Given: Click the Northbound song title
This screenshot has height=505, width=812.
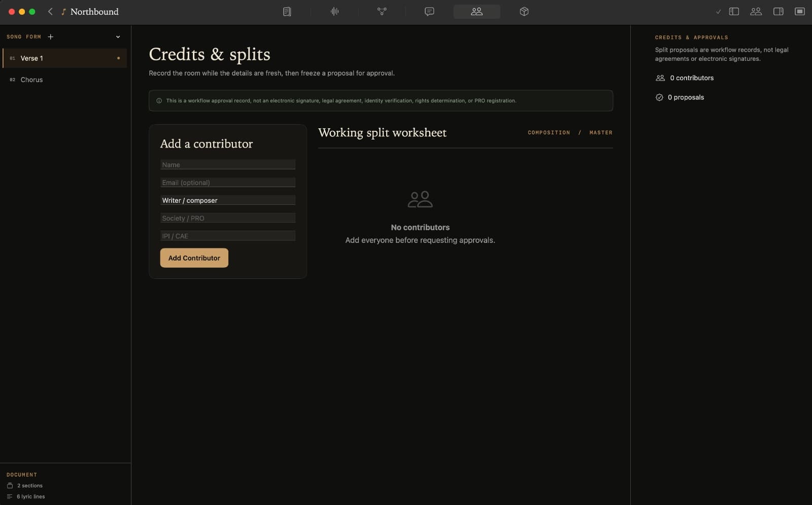Looking at the screenshot, I should (x=94, y=12).
